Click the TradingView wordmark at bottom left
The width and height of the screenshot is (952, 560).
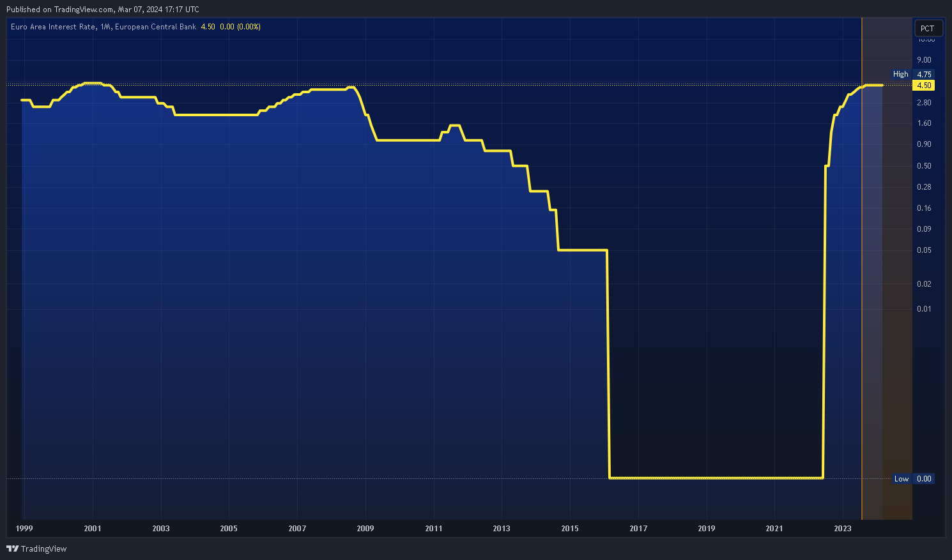point(43,549)
